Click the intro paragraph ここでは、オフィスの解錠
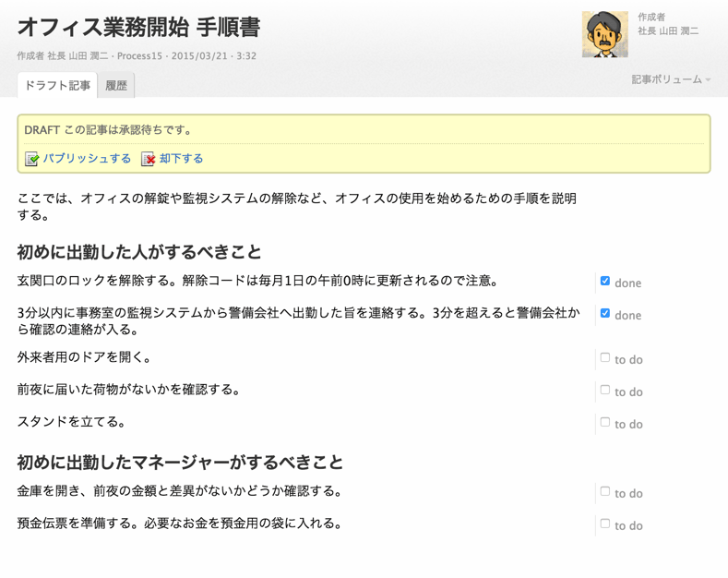The width and height of the screenshot is (728, 578). coord(297,207)
